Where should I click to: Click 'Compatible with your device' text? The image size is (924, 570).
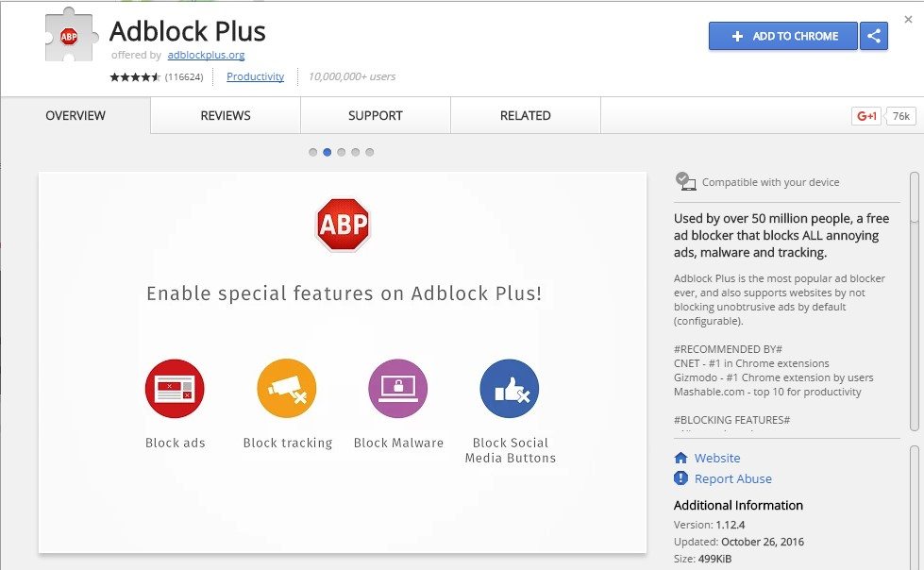pyautogui.click(x=770, y=182)
